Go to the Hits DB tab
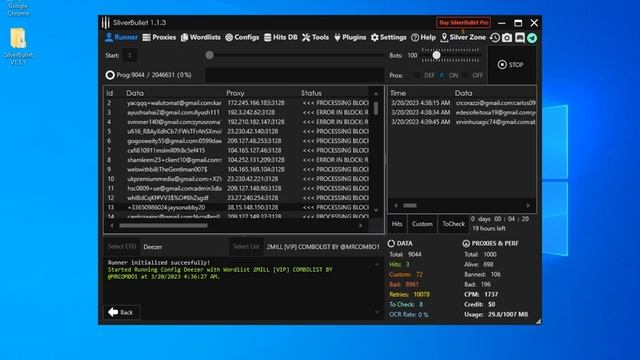This screenshot has width=640, height=360. click(280, 38)
